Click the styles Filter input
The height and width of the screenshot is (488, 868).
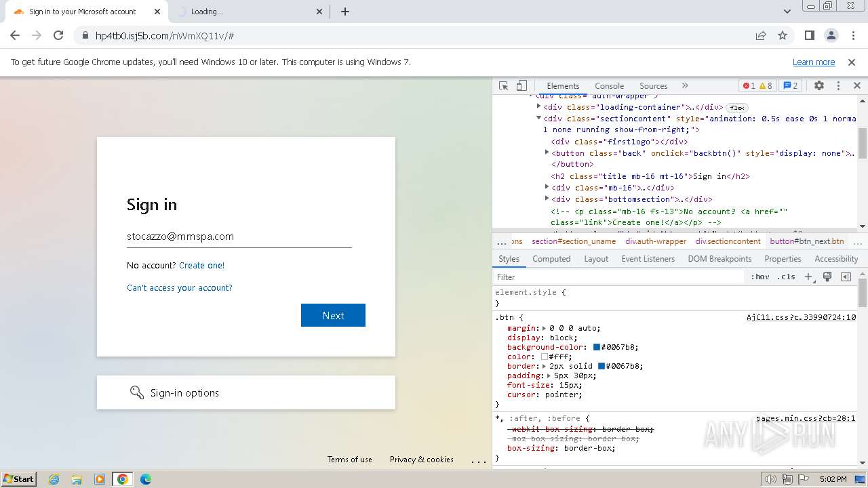(x=618, y=277)
